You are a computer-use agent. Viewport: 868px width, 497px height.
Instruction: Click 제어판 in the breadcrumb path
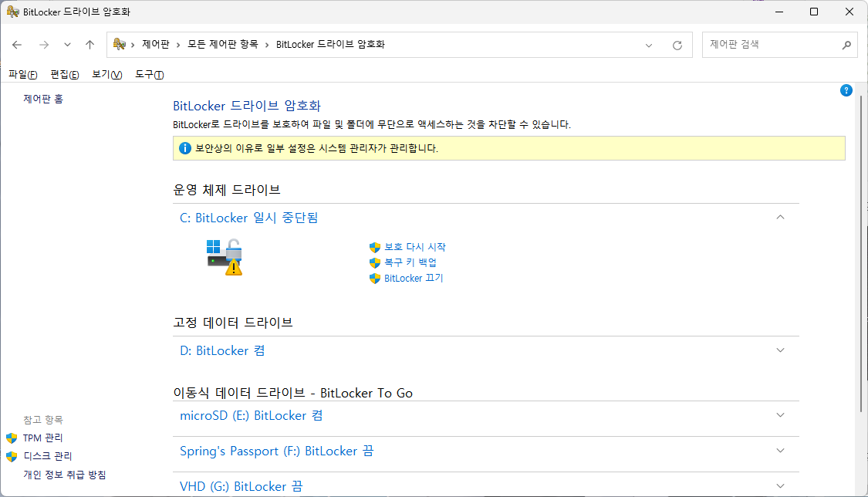coord(156,44)
